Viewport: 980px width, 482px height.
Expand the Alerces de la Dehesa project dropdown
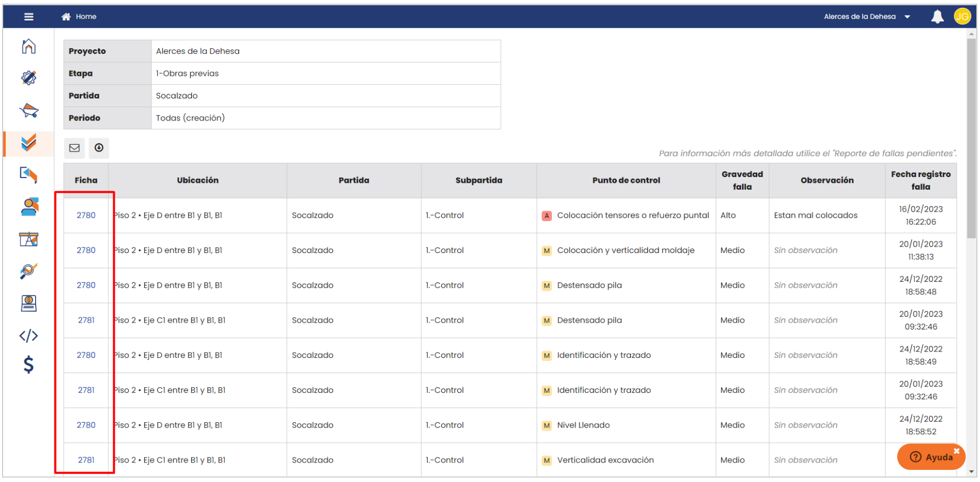(x=867, y=17)
